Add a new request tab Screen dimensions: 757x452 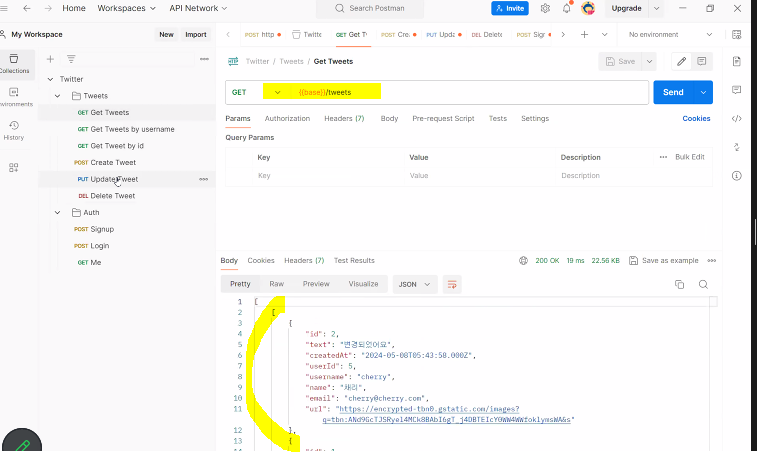[x=584, y=34]
